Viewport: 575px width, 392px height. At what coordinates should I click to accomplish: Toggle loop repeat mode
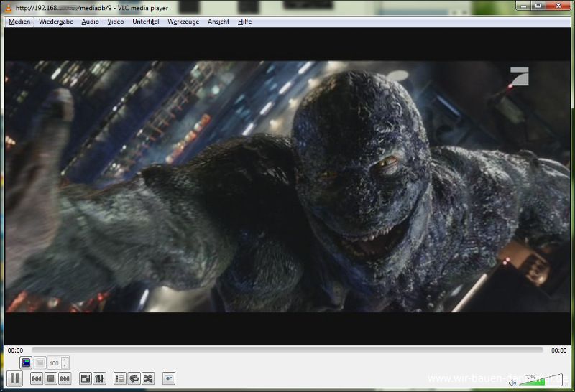tap(134, 378)
